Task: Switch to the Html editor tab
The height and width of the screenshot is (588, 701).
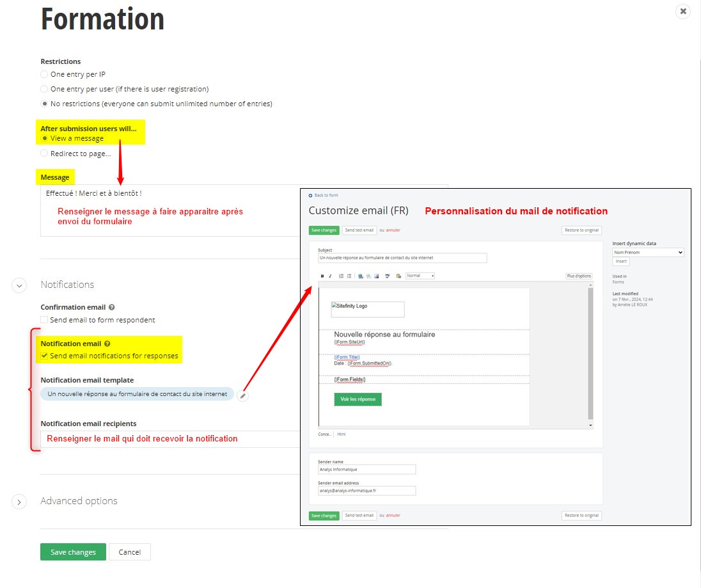Action: pos(342,434)
